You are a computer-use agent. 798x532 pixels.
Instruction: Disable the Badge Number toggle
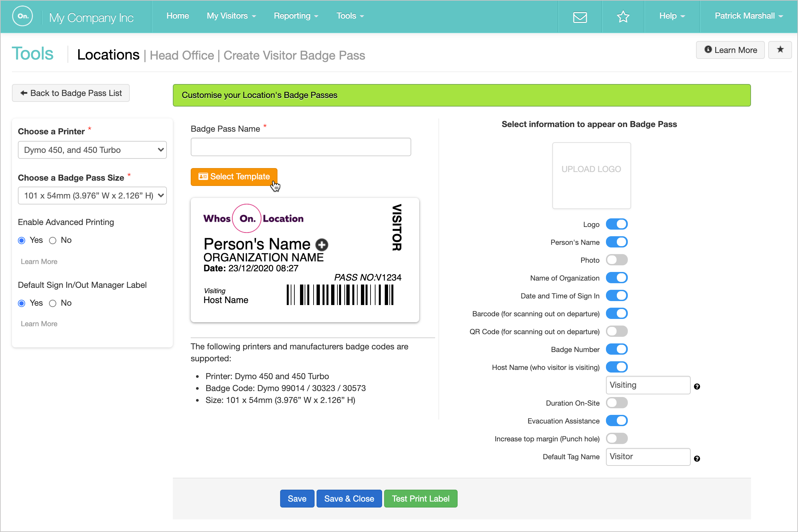tap(617, 349)
